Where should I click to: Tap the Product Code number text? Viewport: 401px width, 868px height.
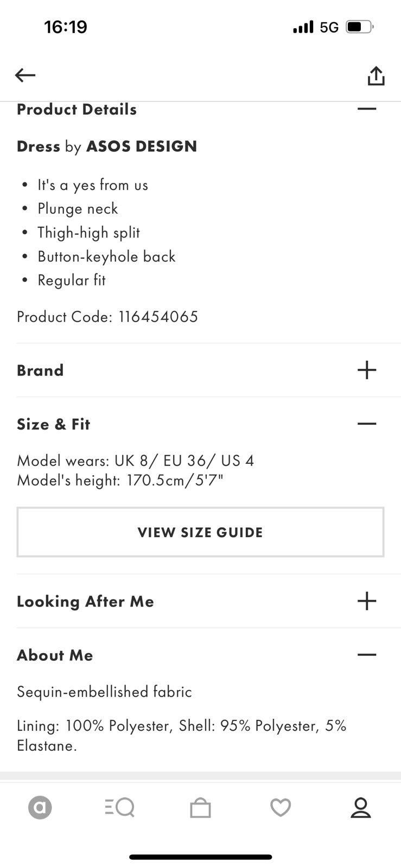click(158, 317)
